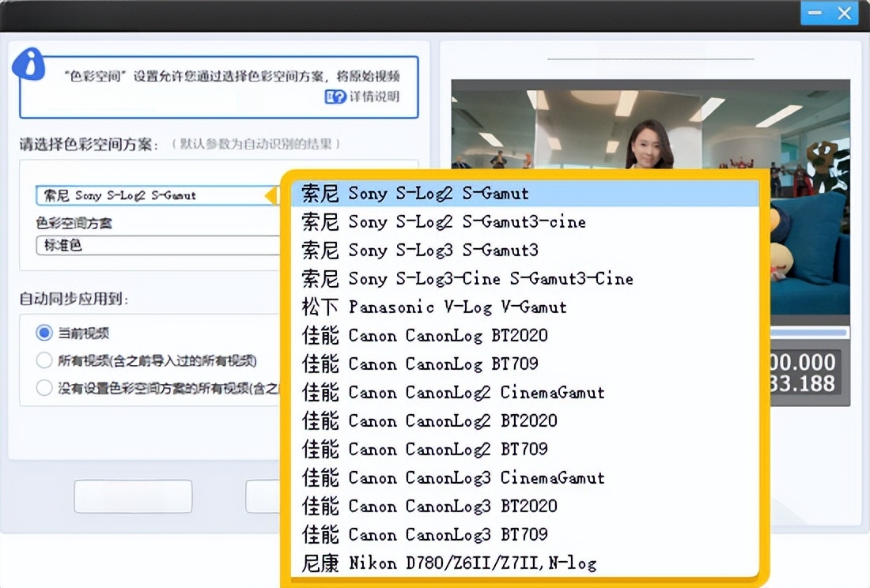
Task: Choose 松下 Panasonic V-Log V-Gamut
Action: pos(525,307)
